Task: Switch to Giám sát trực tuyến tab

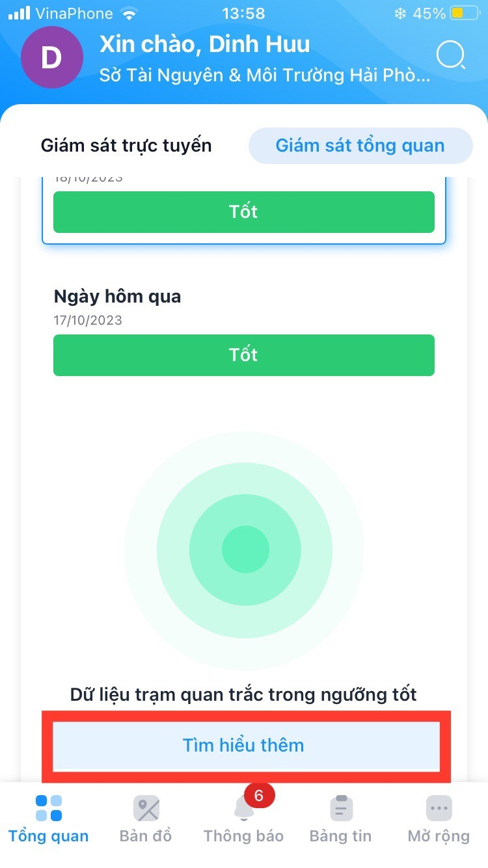Action: (126, 146)
